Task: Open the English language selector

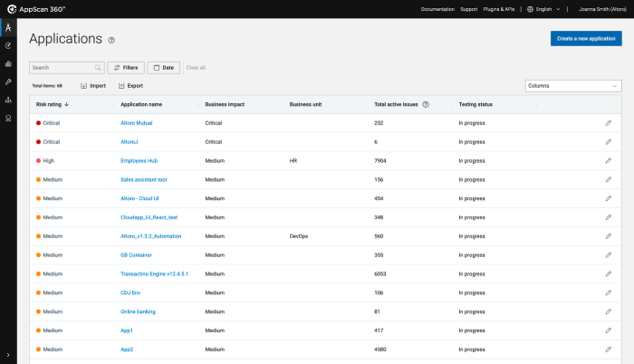Action: click(x=543, y=9)
